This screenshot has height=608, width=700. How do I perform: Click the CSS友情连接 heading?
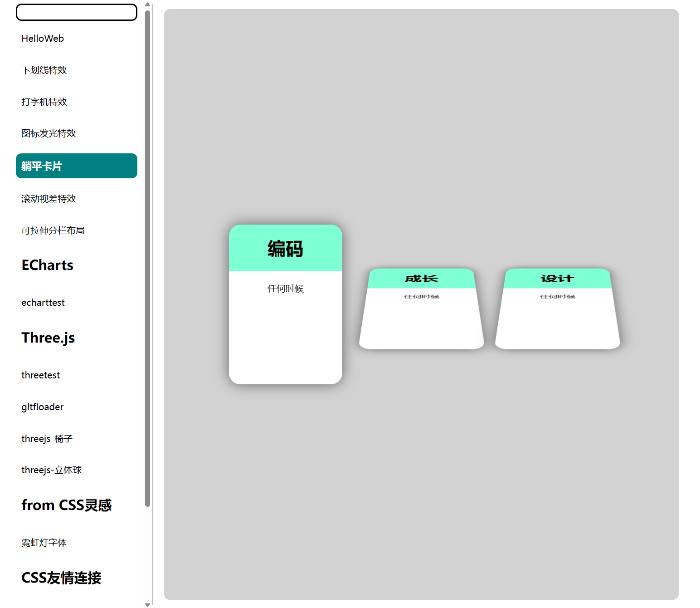coord(61,578)
